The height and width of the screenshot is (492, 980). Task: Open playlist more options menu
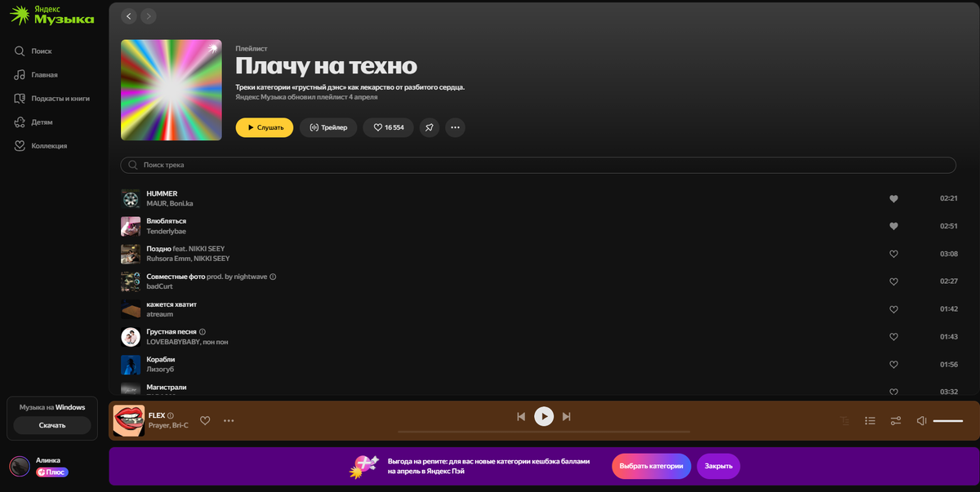point(456,127)
